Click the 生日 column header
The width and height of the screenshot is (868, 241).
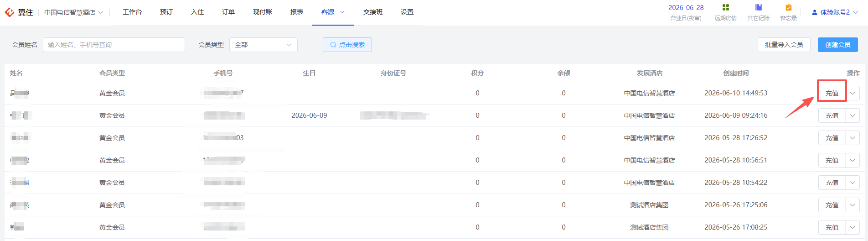[309, 73]
